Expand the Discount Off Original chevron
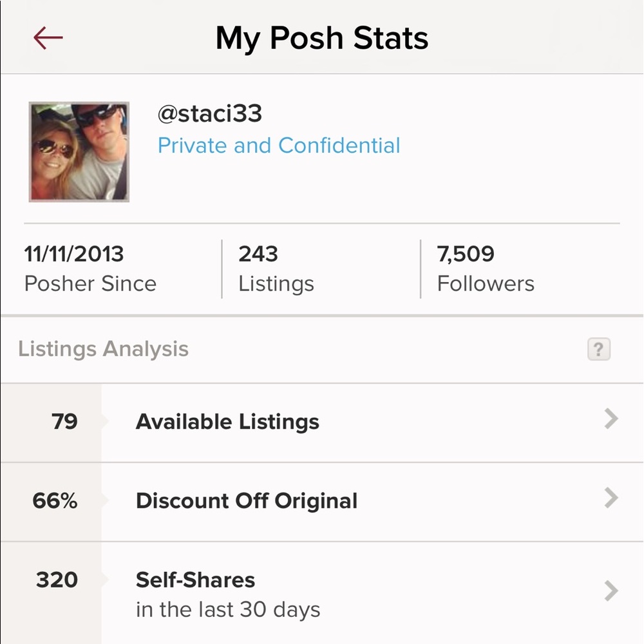The width and height of the screenshot is (644, 644). pos(611,499)
